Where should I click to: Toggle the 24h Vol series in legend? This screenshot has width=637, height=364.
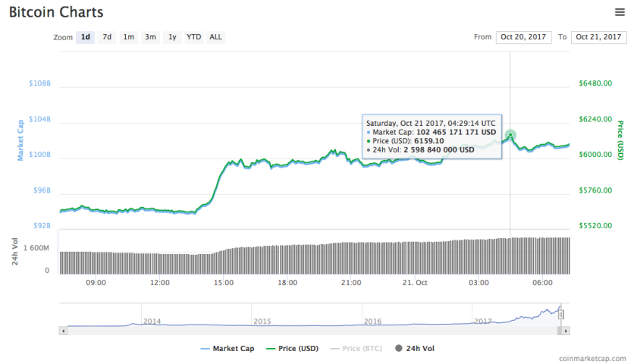click(x=414, y=348)
